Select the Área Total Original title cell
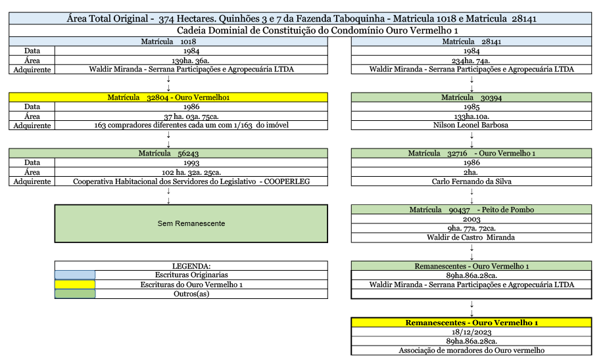This screenshot has height=364, width=603. [301, 18]
